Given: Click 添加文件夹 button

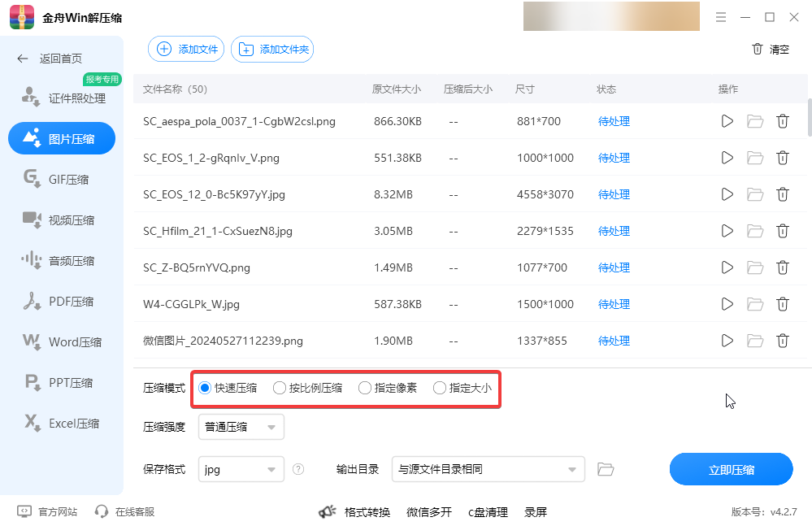Looking at the screenshot, I should (271, 49).
